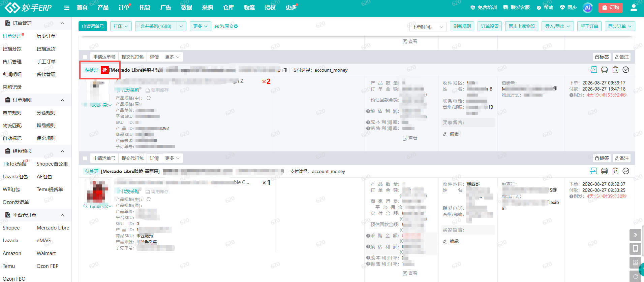Click the 手工订单 toolbar button
The height and width of the screenshot is (282, 644).
(x=589, y=26)
